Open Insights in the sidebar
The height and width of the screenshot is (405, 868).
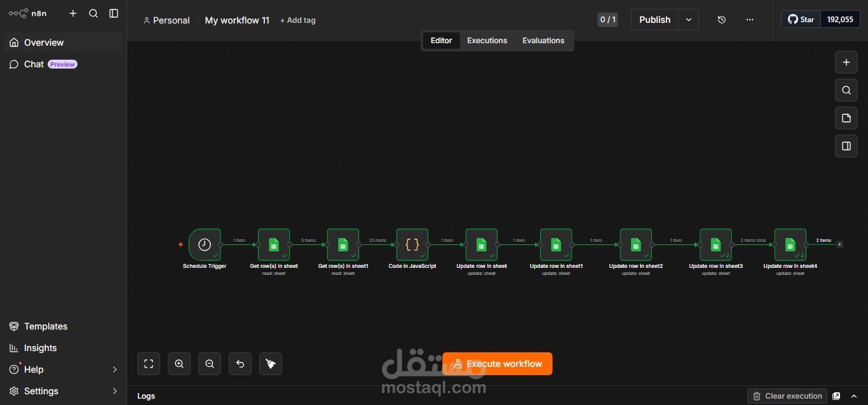(63, 348)
